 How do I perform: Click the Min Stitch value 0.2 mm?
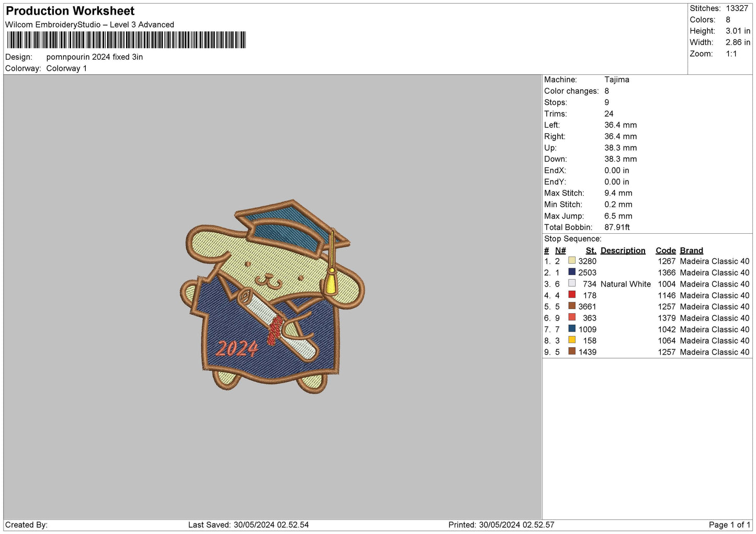[618, 204]
